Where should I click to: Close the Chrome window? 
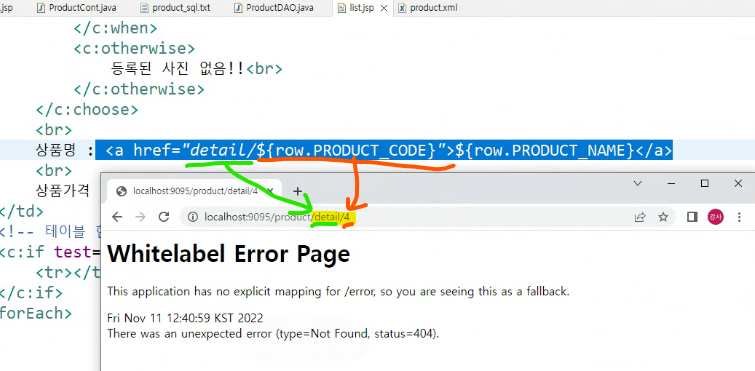pos(738,183)
